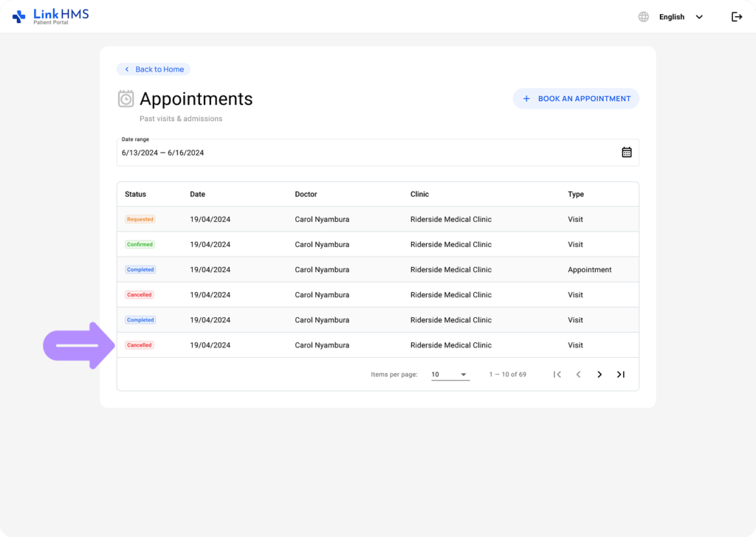Click the Past visits & admissions subtitle
756x537 pixels.
pyautogui.click(x=181, y=119)
